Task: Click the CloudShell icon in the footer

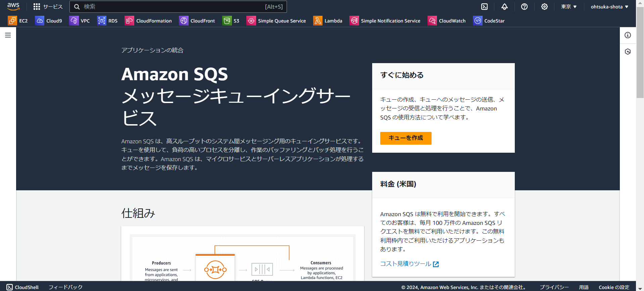Action: 10,287
